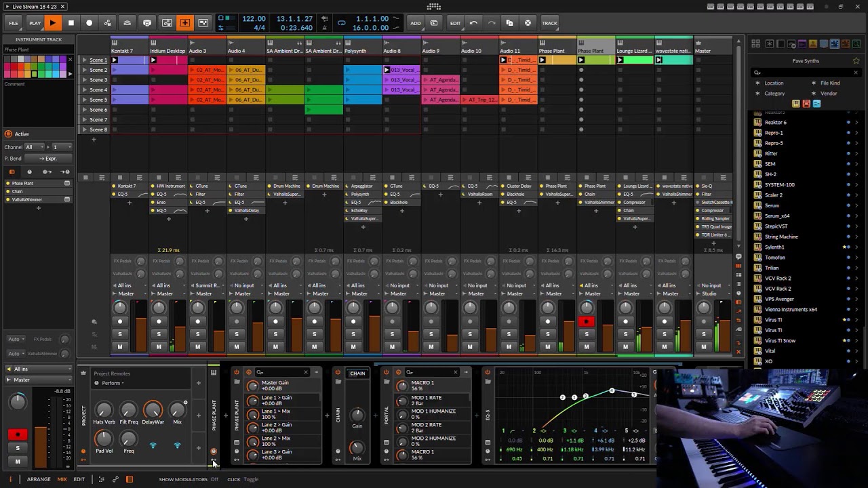868x488 pixels.
Task: Switch to EDIT view in footer
Action: coord(79,480)
